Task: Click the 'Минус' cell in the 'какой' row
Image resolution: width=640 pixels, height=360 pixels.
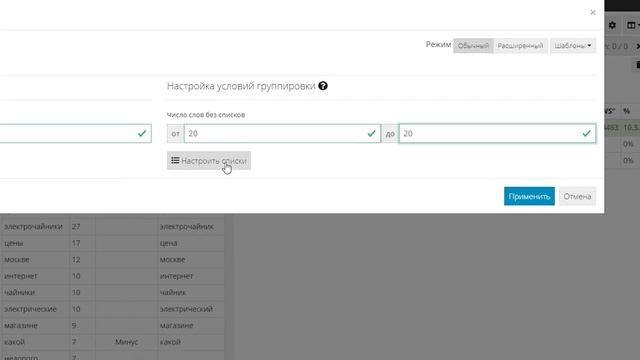Action: pyautogui.click(x=127, y=342)
